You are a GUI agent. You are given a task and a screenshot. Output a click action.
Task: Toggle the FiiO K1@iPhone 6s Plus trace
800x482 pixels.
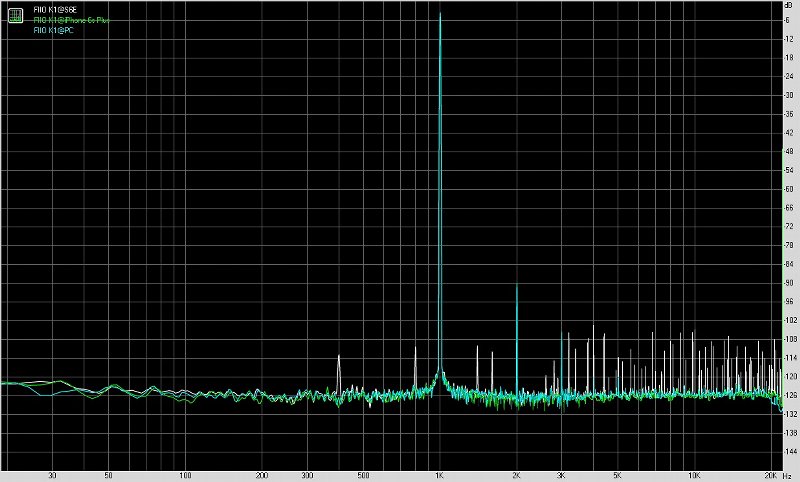tap(72, 20)
